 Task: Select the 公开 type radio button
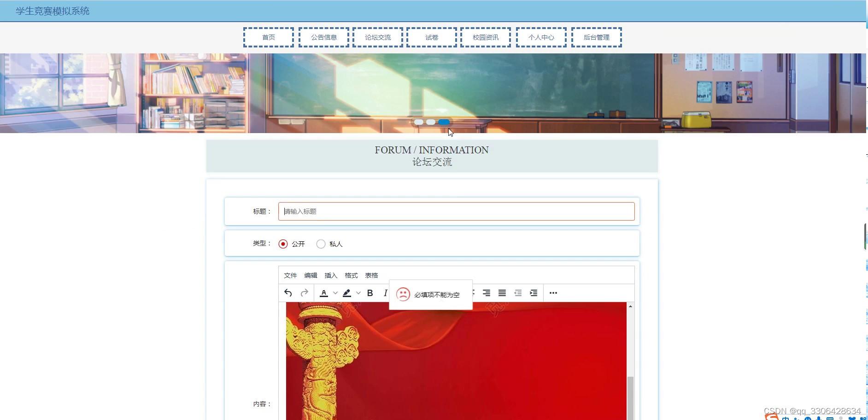[283, 244]
